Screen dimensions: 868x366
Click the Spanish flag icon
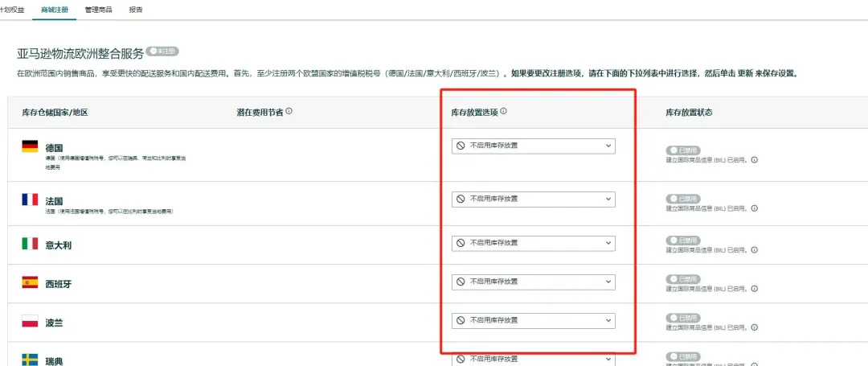tap(30, 282)
